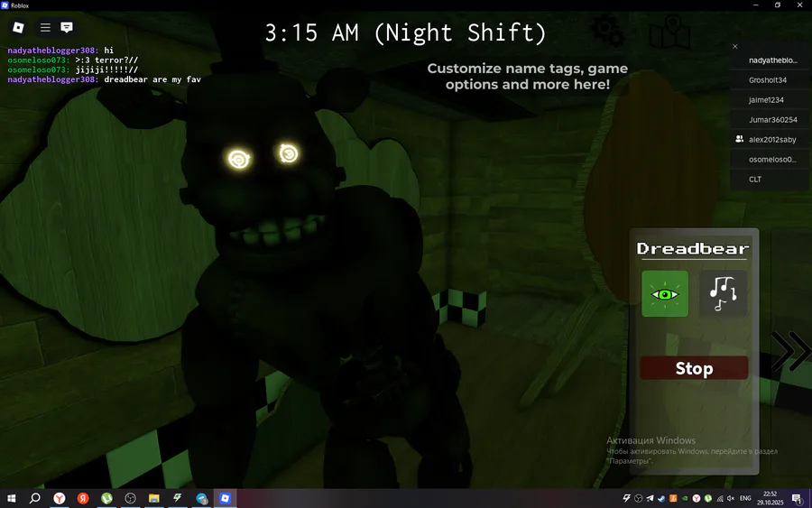Open the red Yandex icon in the taskbar

83,498
